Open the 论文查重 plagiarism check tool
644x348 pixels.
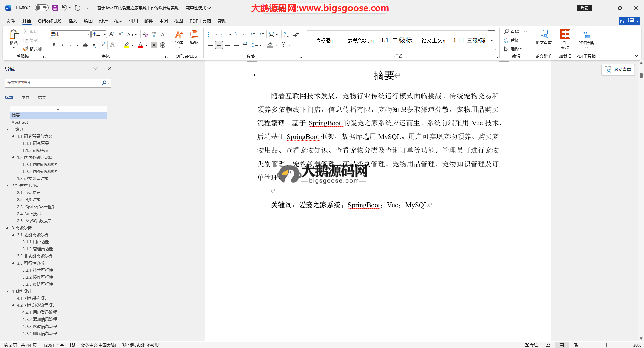[x=543, y=37]
